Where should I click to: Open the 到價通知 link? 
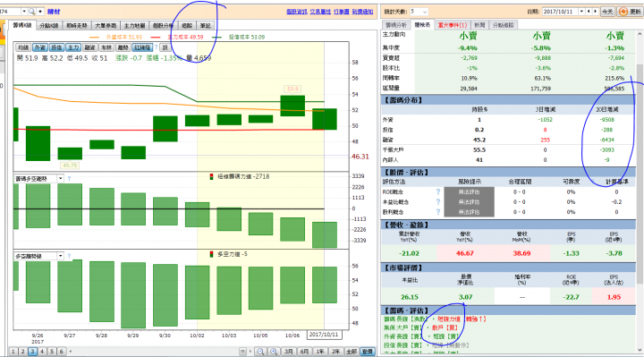pyautogui.click(x=362, y=12)
